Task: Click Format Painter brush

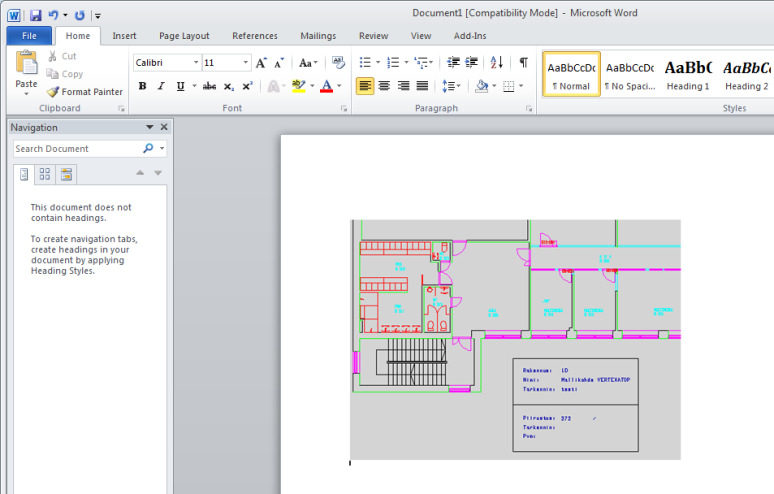Action: [85, 92]
